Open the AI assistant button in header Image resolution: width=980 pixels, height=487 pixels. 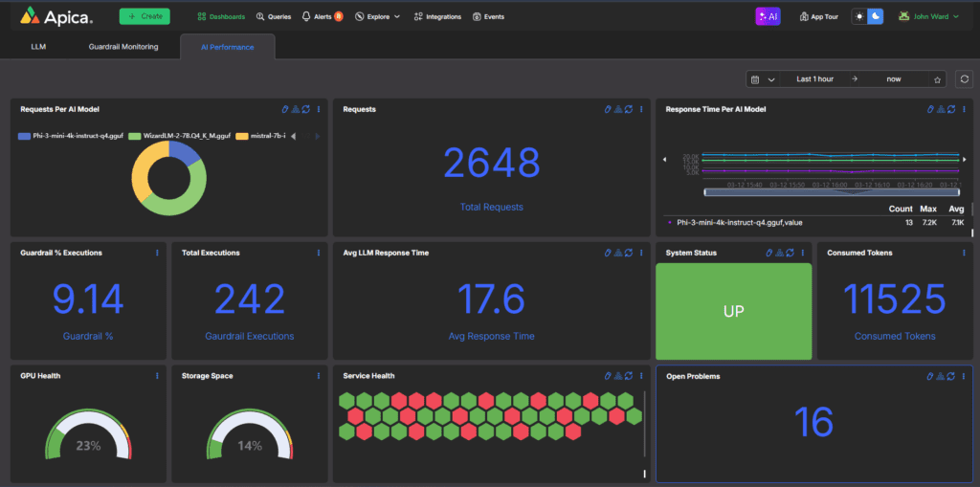tap(768, 16)
